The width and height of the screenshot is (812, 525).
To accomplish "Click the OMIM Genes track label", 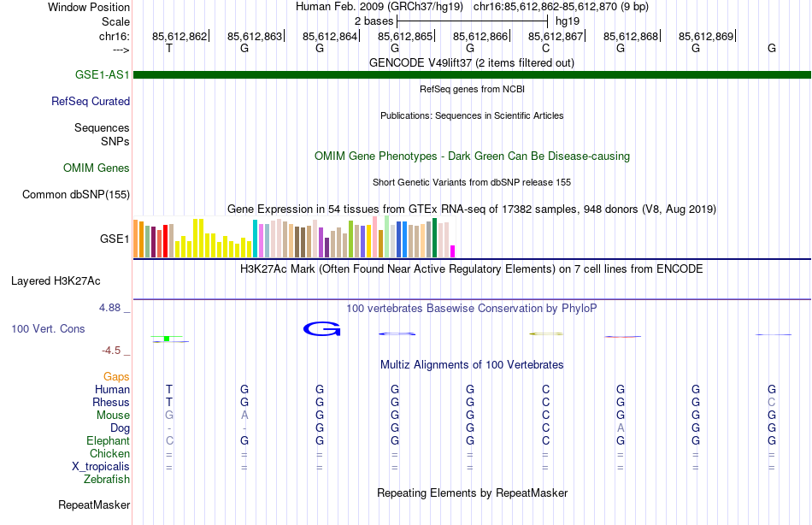I will click(97, 168).
